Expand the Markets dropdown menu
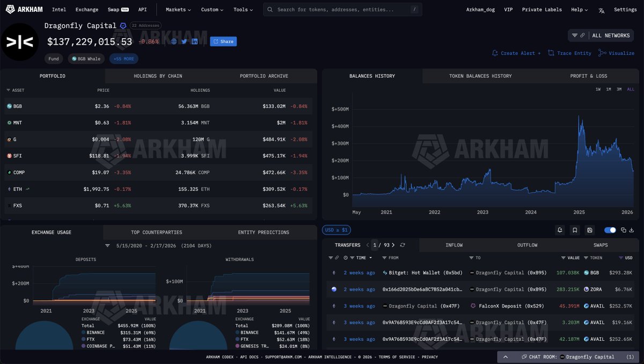Image resolution: width=644 pixels, height=364 pixels. pos(179,10)
